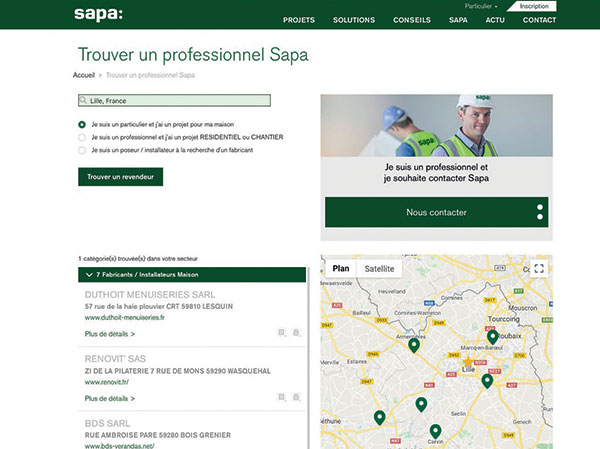This screenshot has height=449, width=600.
Task: Click the 'Nous contacter' button
Action: click(x=437, y=212)
